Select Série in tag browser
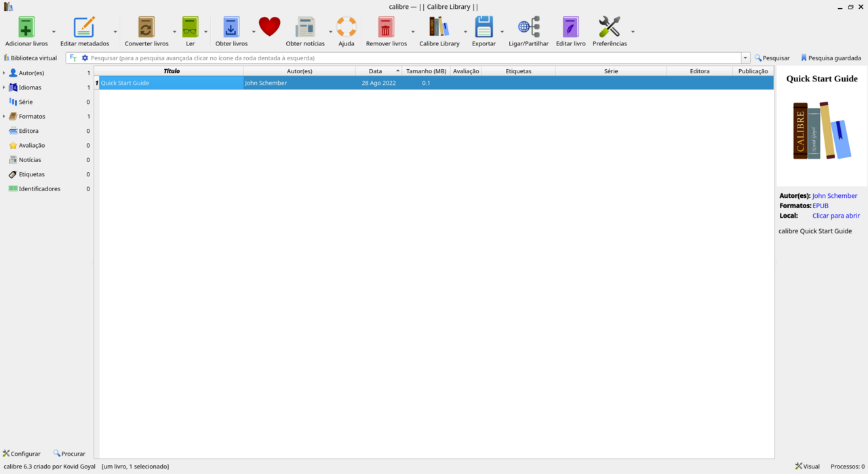The height and width of the screenshot is (474, 868). coord(26,102)
